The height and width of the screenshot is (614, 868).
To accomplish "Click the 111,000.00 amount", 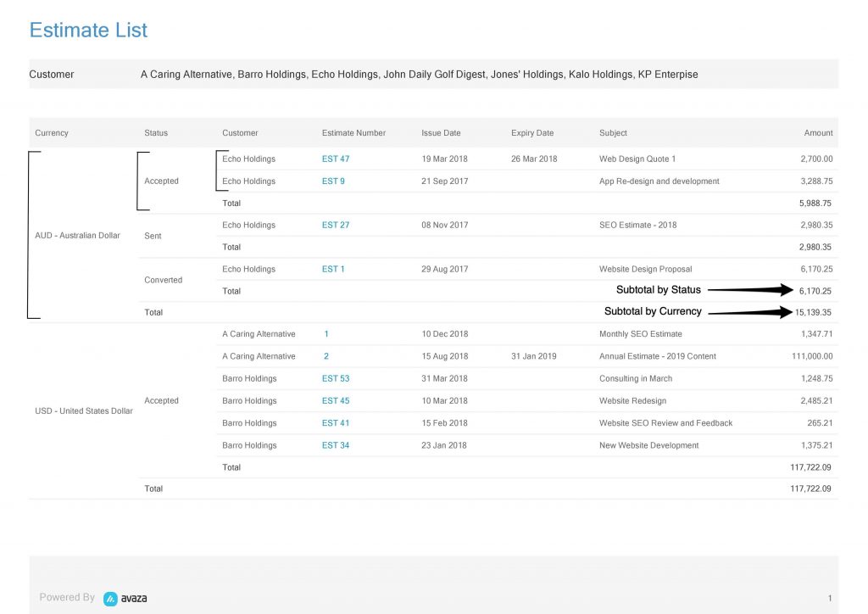I will [812, 356].
